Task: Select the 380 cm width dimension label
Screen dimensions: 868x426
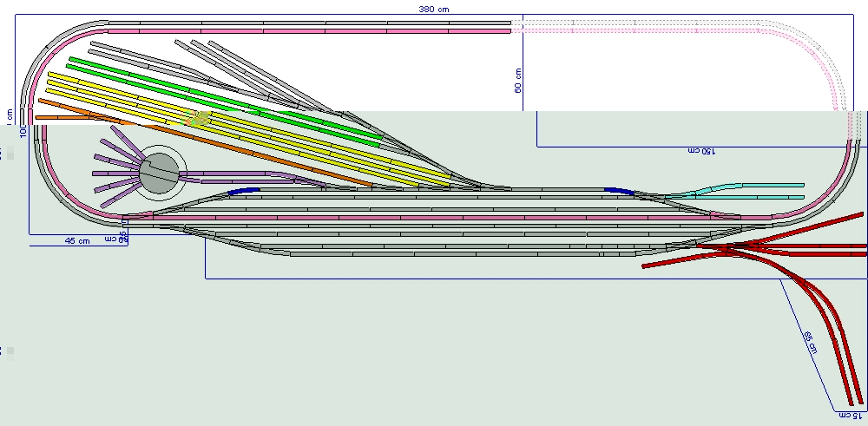Action: [x=434, y=8]
